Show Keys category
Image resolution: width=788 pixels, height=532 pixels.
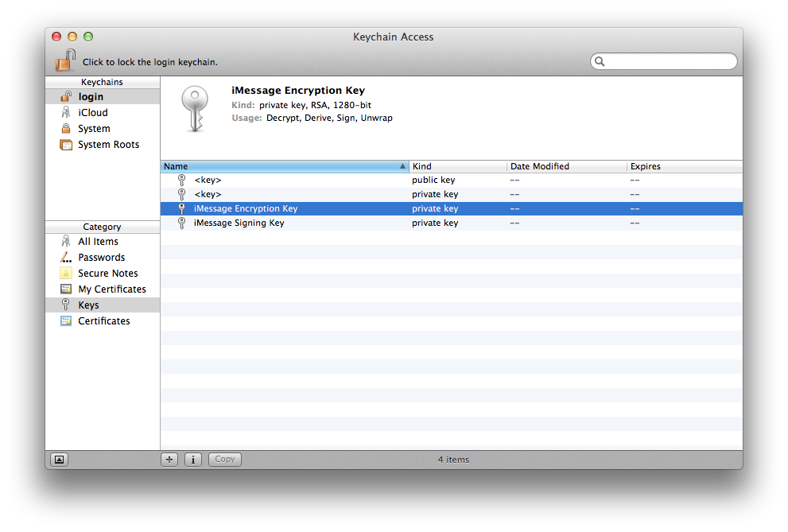tap(103, 305)
